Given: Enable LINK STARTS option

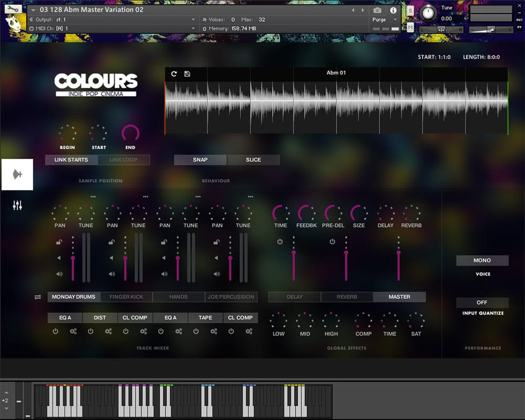Looking at the screenshot, I should [x=71, y=160].
